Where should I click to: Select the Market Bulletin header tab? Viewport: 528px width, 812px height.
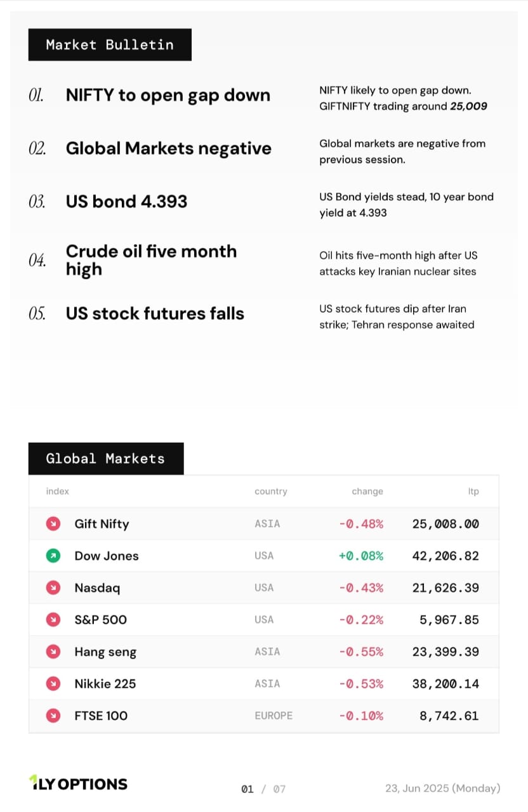point(110,45)
